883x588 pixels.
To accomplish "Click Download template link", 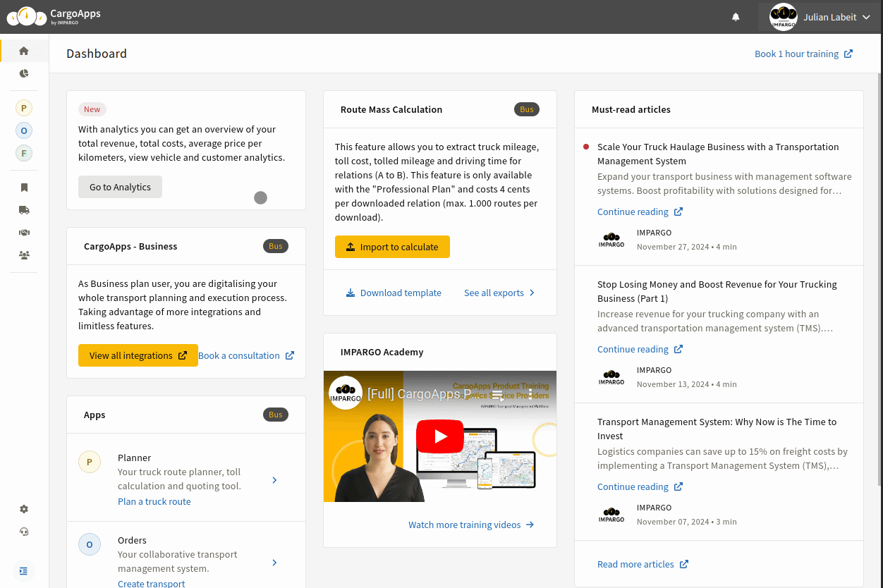I will (x=394, y=293).
